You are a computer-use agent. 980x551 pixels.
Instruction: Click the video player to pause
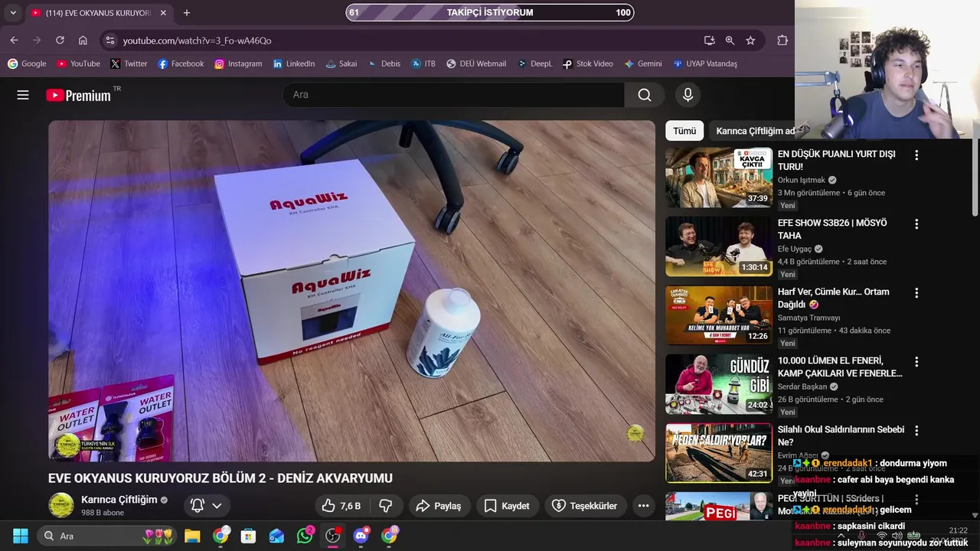click(x=351, y=291)
